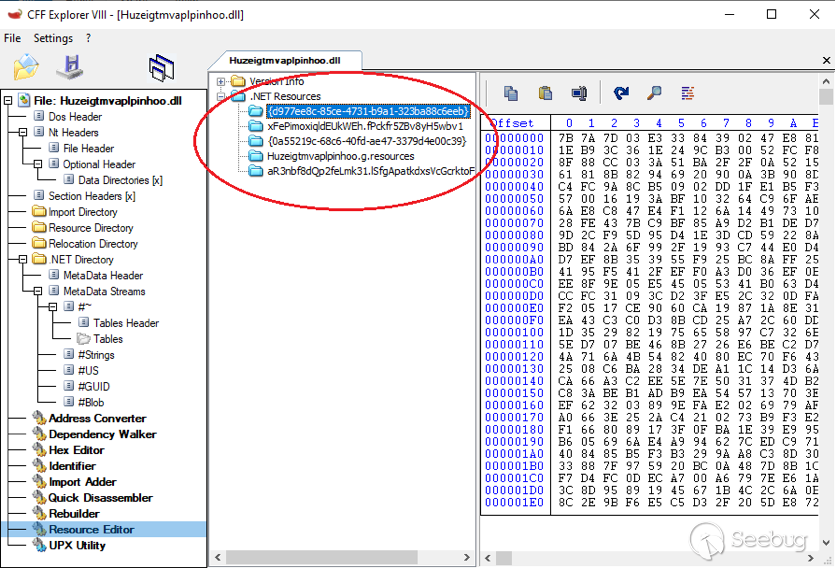Click offset row 00000100 in hex view
Viewport: 835px width, 568px height.
click(x=514, y=332)
